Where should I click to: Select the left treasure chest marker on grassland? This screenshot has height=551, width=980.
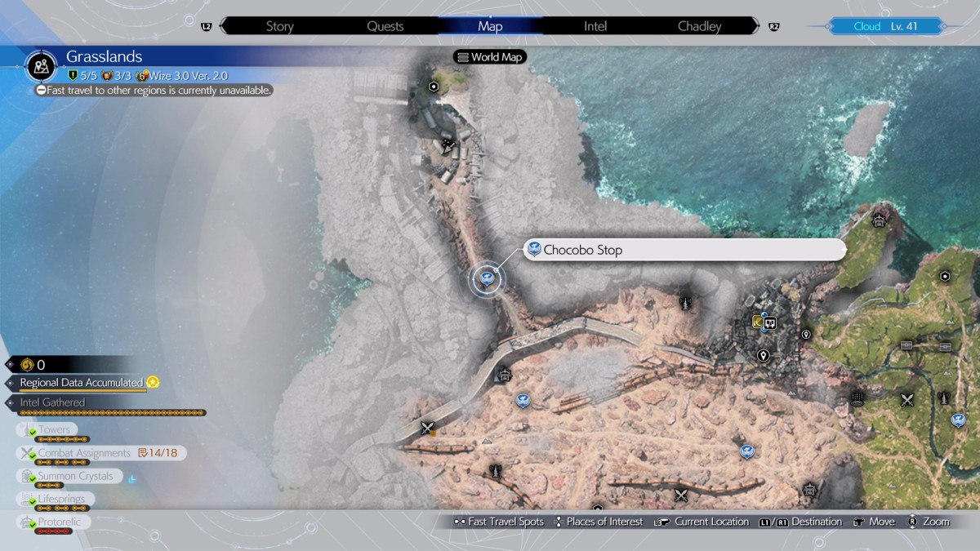click(906, 346)
